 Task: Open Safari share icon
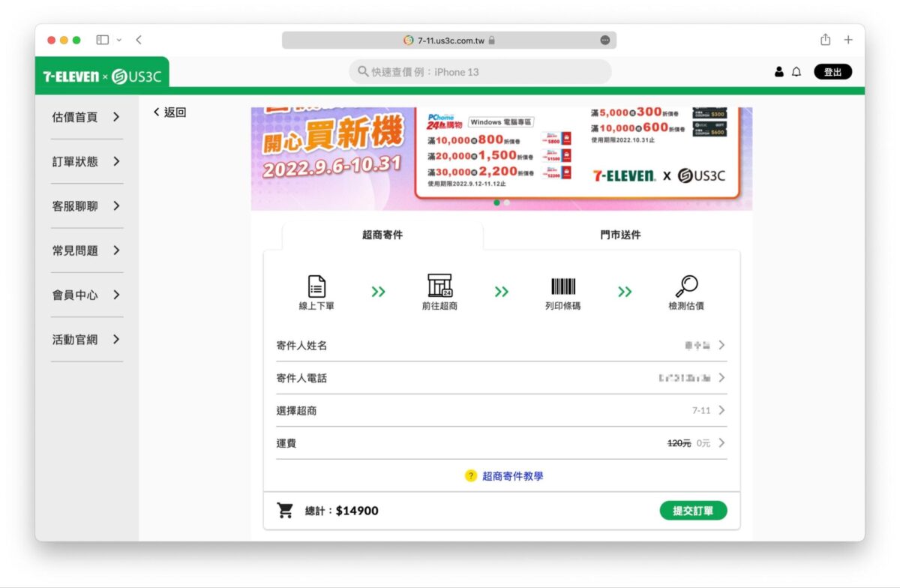click(x=825, y=40)
